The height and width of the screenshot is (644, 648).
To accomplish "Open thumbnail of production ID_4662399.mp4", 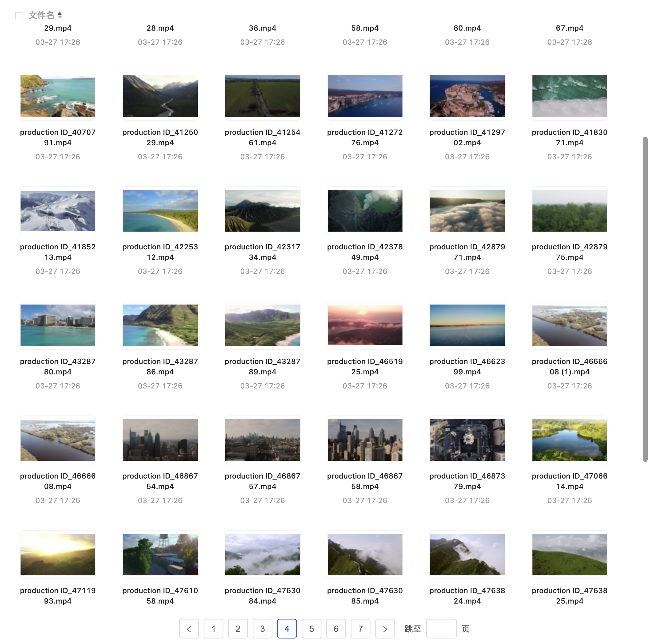I will pyautogui.click(x=467, y=325).
